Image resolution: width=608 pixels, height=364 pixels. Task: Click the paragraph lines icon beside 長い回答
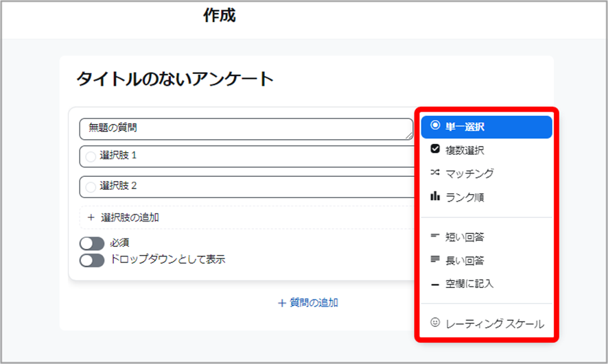435,259
